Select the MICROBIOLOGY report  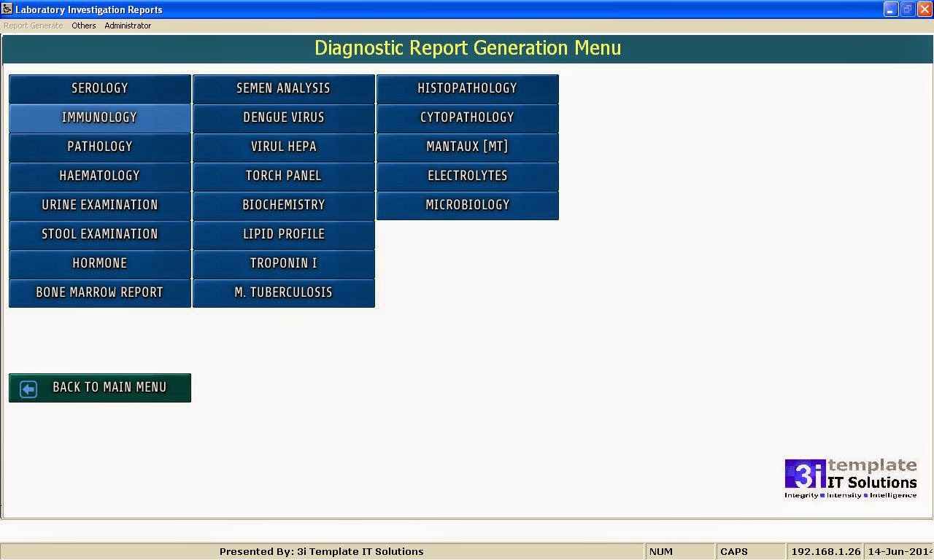[467, 205]
